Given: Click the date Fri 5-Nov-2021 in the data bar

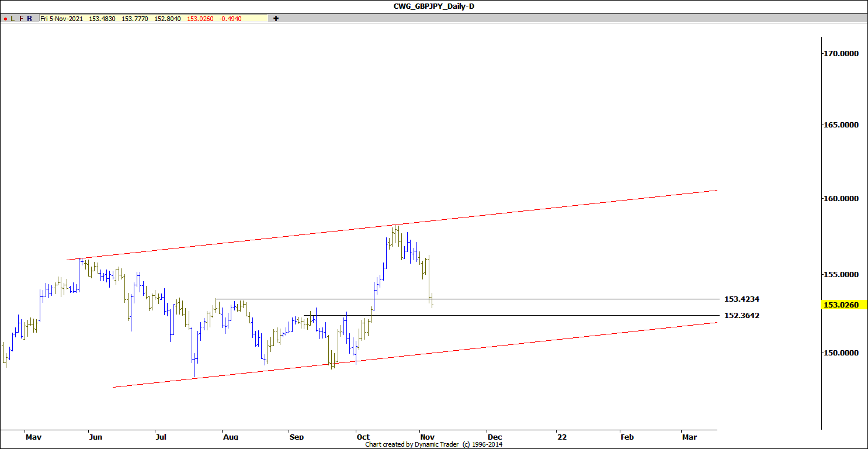Looking at the screenshot, I should click(x=62, y=19).
